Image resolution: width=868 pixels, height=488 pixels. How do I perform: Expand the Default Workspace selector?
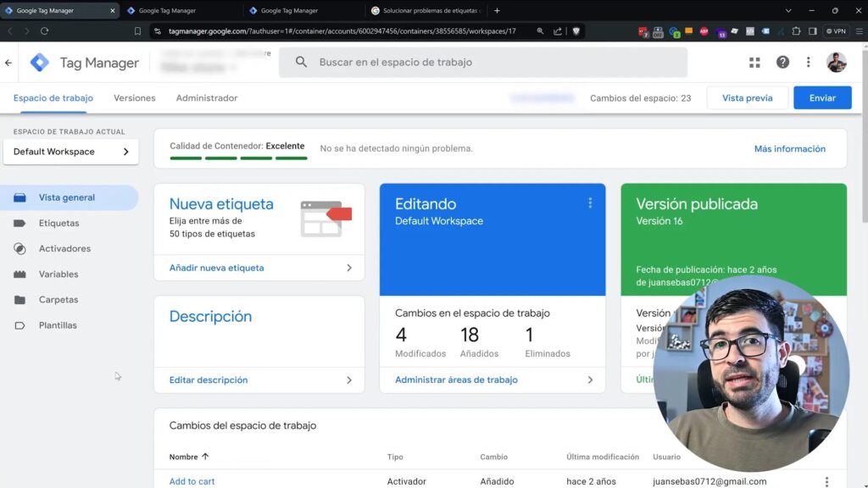tap(71, 152)
